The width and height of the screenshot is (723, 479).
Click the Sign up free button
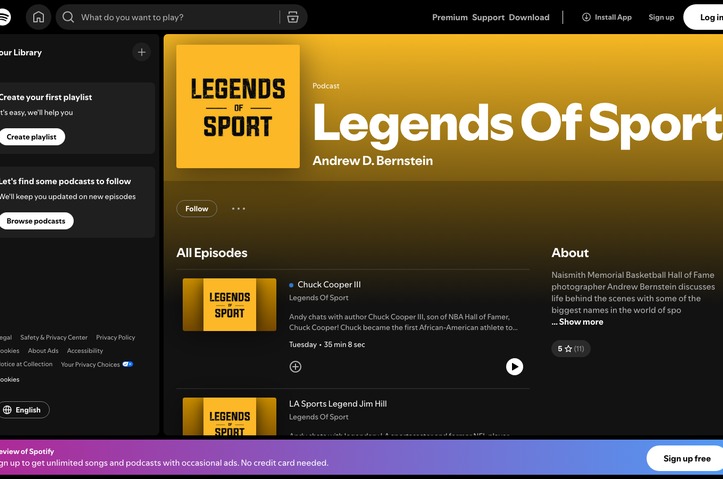click(x=686, y=458)
